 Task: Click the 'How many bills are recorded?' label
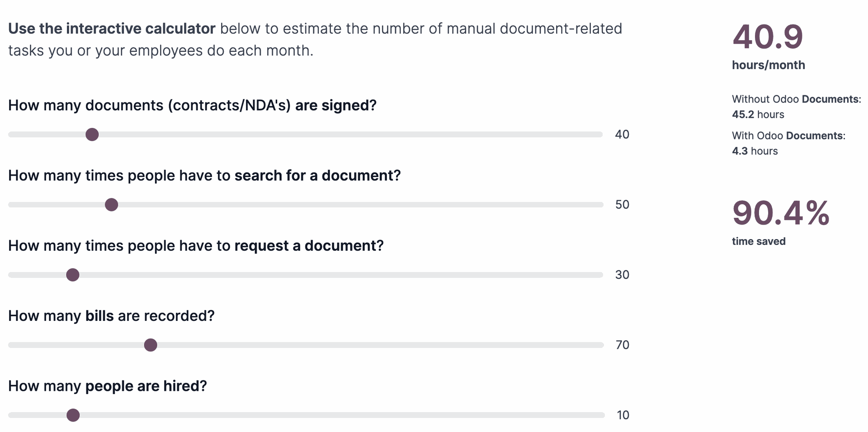[111, 316]
